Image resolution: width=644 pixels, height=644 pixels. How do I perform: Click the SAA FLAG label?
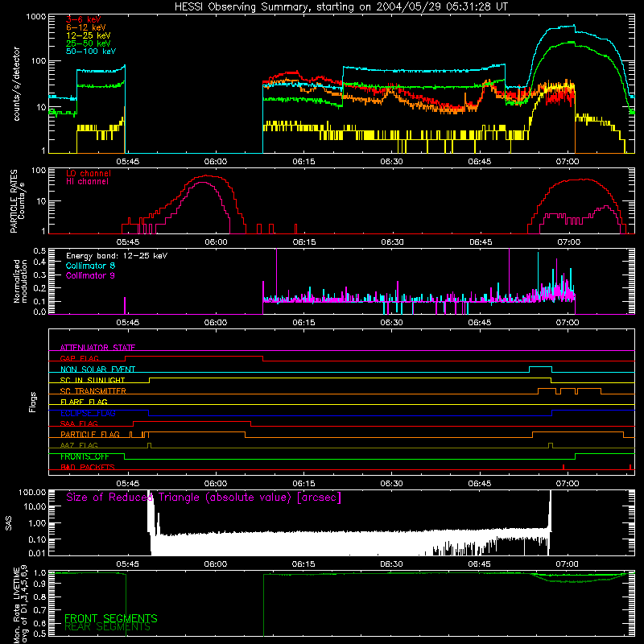79,423
